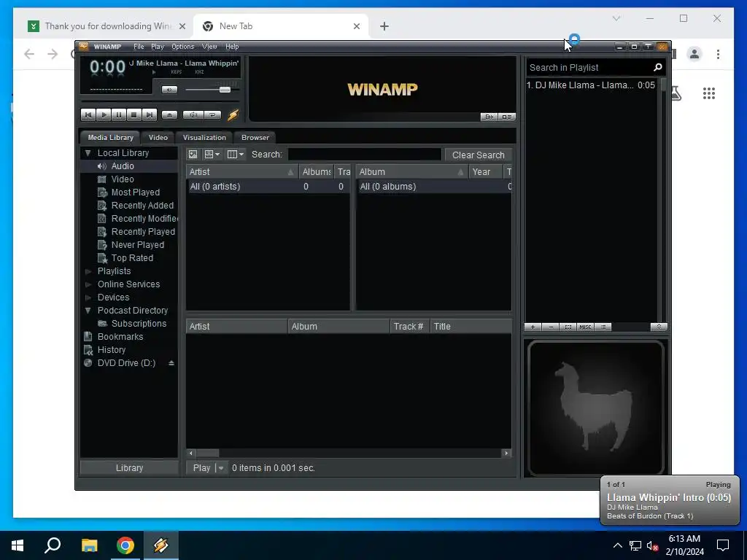Skip to next track button
This screenshot has width=747, height=560.
click(x=149, y=114)
